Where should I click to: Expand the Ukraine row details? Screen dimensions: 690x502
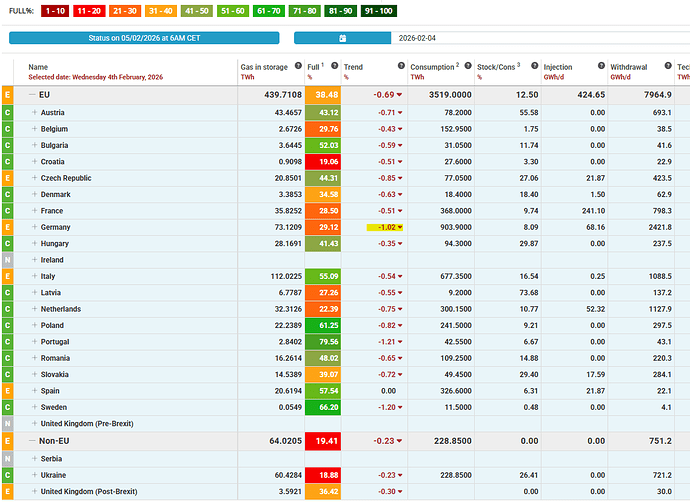tap(35, 475)
